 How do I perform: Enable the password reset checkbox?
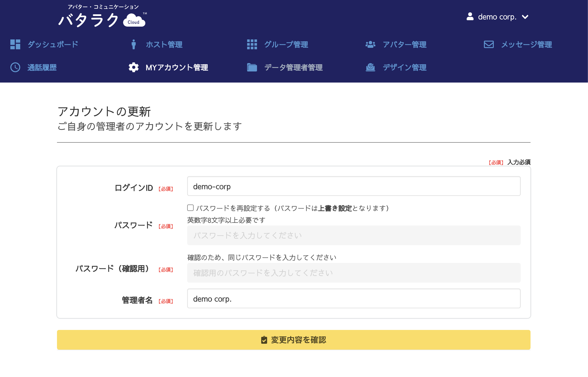point(190,208)
